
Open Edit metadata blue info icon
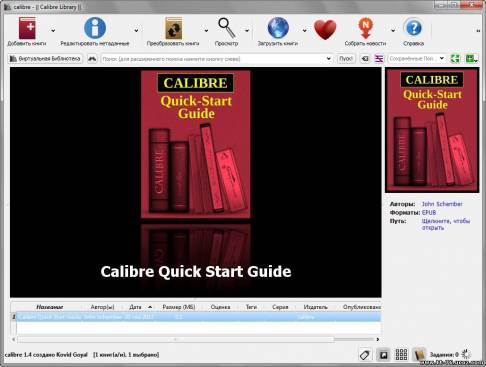tap(95, 28)
